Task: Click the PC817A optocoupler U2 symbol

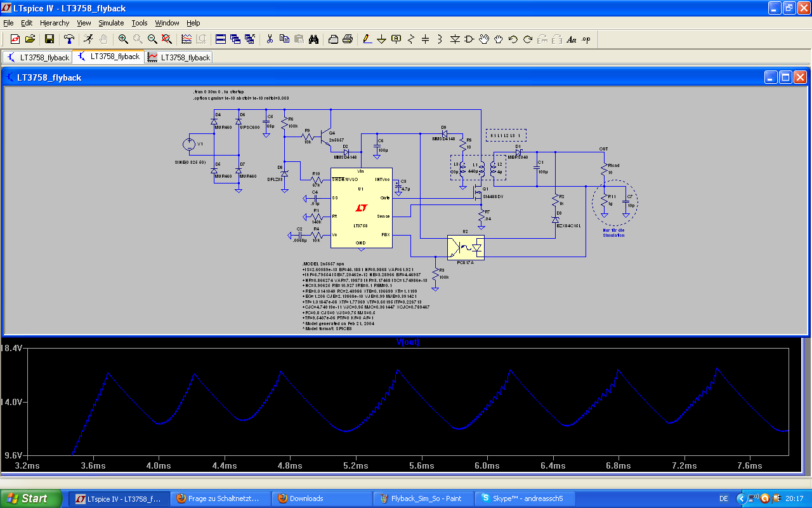Action: pyautogui.click(x=466, y=248)
